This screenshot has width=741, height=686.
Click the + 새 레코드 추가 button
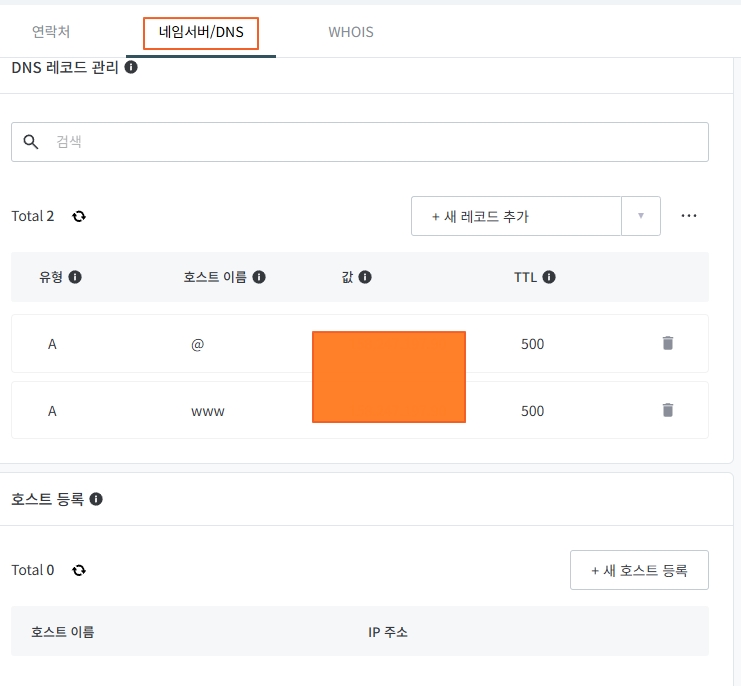tap(516, 216)
